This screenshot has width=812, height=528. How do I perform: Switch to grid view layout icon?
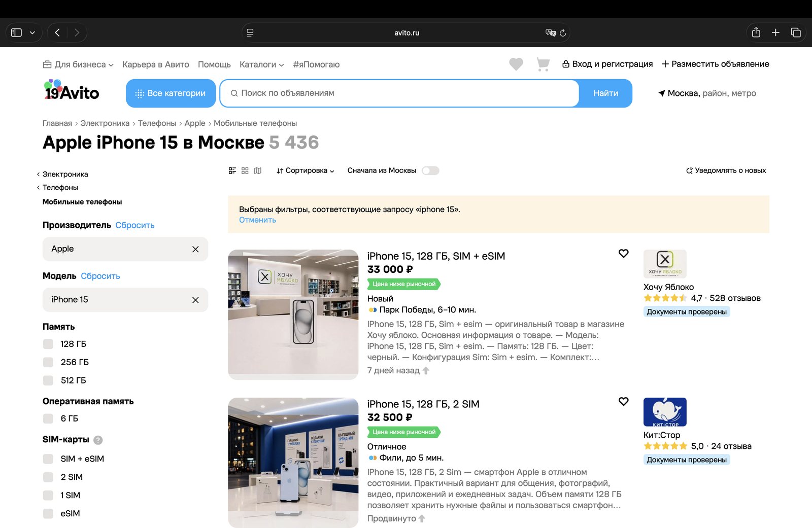pyautogui.click(x=245, y=170)
